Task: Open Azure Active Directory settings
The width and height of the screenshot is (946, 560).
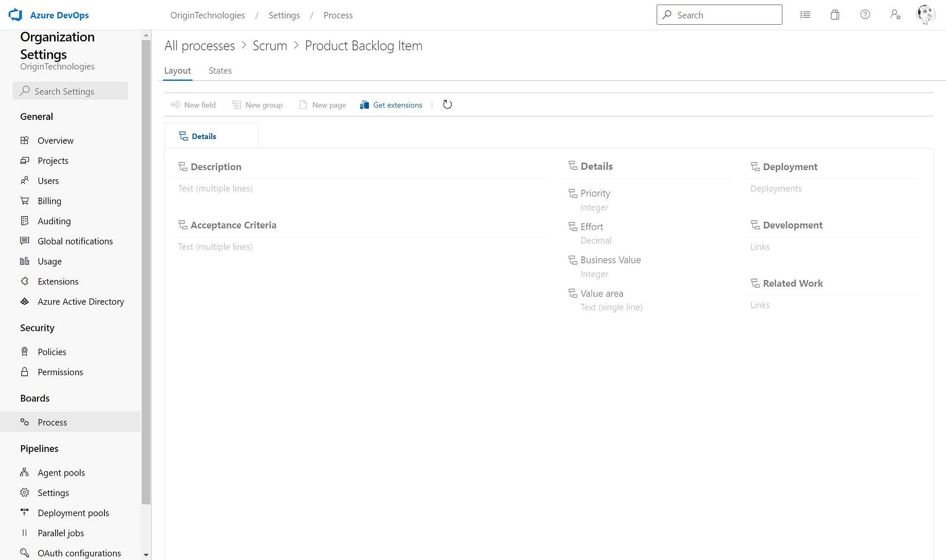Action: (81, 302)
